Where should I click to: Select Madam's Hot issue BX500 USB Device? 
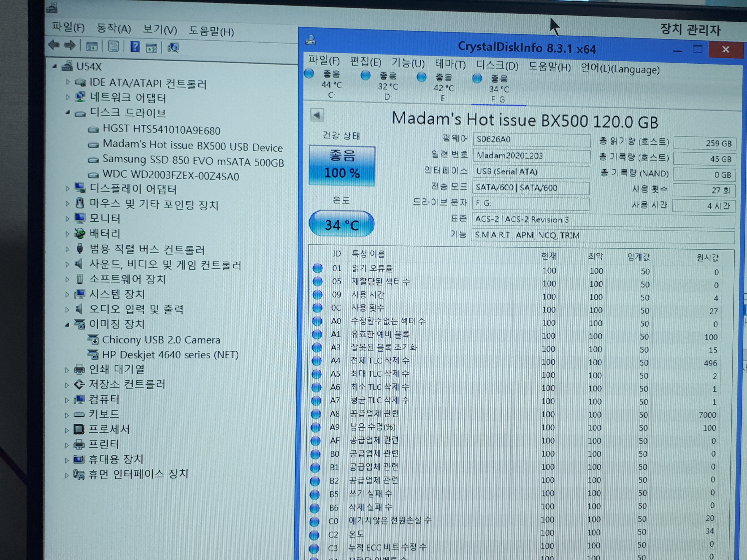click(192, 145)
